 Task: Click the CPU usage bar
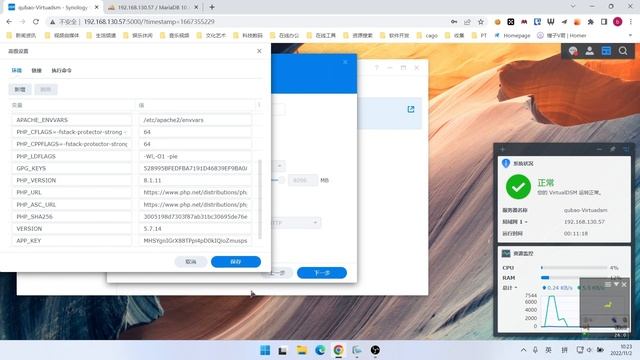click(574, 268)
